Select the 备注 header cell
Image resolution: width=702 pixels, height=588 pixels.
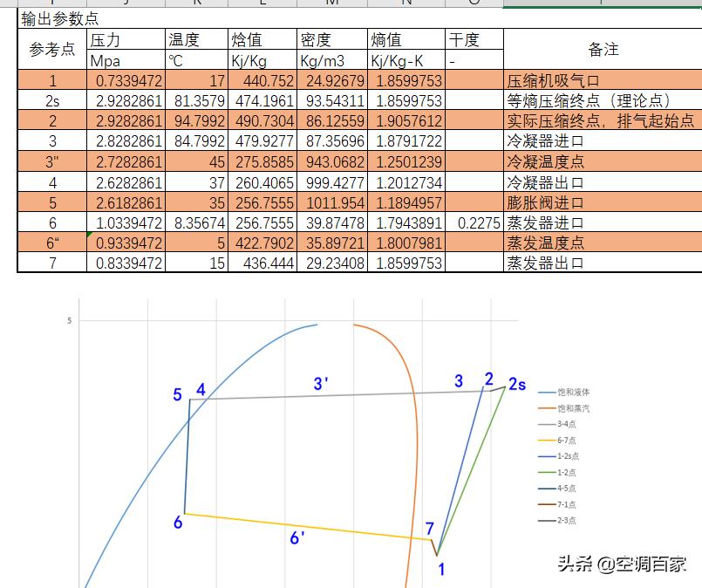[604, 50]
